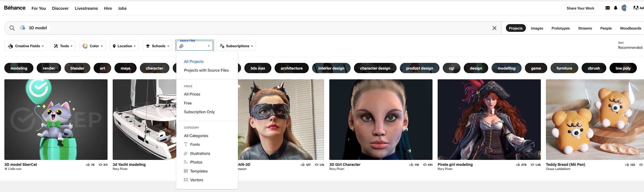
Task: Switch to the Projects tab
Action: [516, 28]
